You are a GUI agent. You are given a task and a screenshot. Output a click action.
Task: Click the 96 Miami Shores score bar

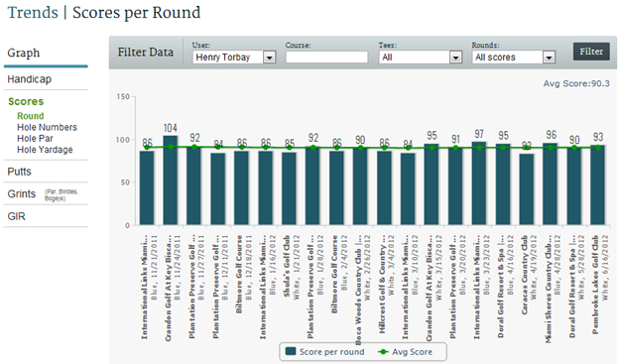click(550, 184)
